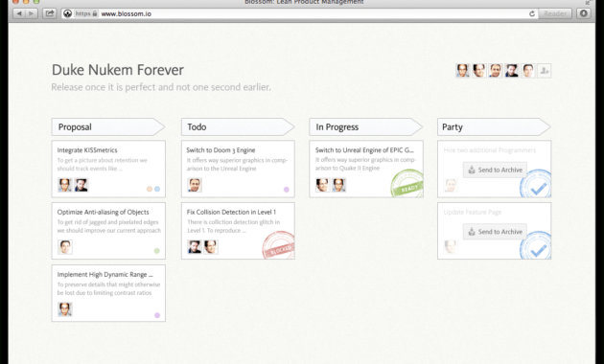The image size is (604, 364).
Task: Click the blue checkmark stamp on Update Feature Page card
Action: pyautogui.click(x=536, y=245)
